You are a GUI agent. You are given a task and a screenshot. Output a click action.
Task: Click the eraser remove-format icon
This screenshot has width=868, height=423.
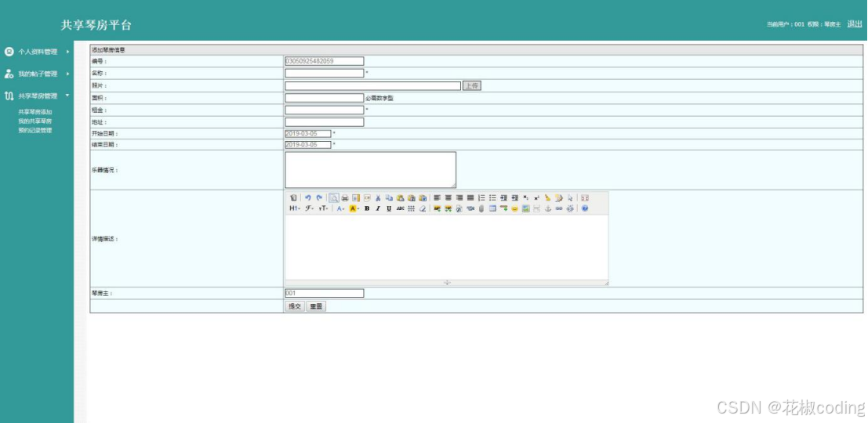tap(423, 208)
